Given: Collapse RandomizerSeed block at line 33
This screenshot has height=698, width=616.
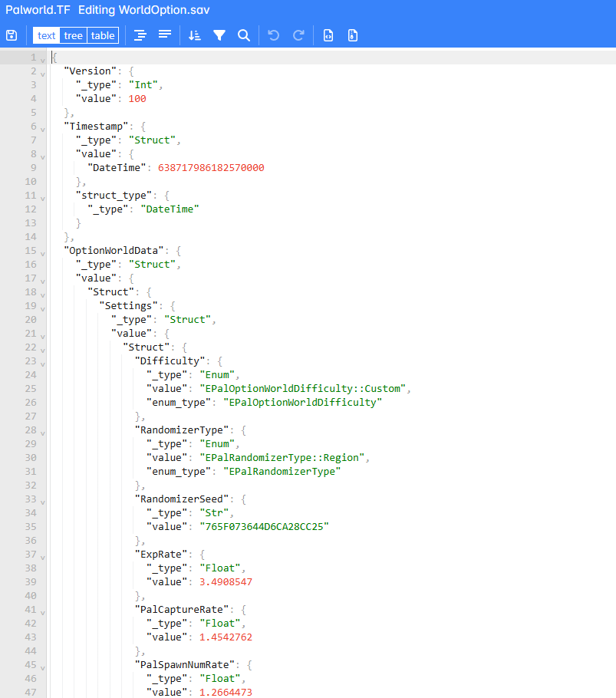Looking at the screenshot, I should click(x=43, y=502).
